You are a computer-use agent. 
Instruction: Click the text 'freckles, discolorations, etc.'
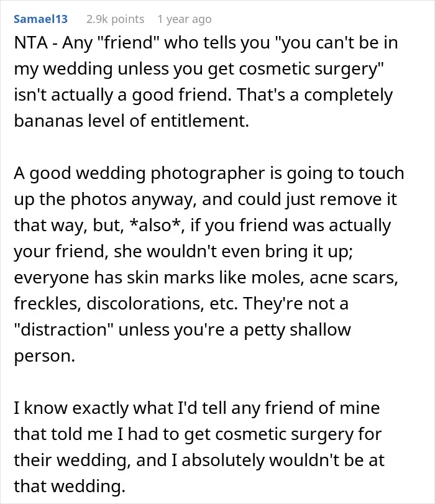[126, 304]
